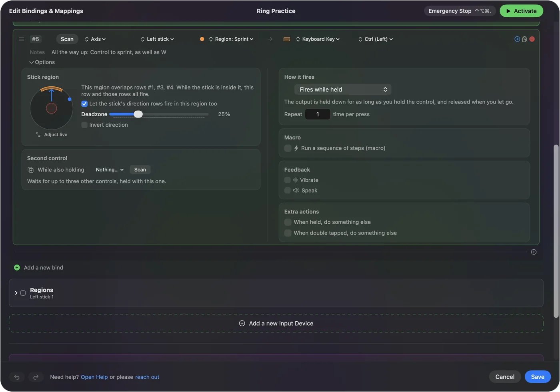560x392 pixels.
Task: Click the green Activate button
Action: pyautogui.click(x=521, y=11)
